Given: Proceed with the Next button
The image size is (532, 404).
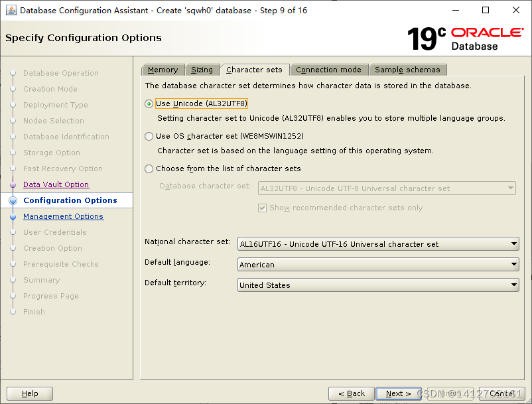Looking at the screenshot, I should tap(399, 393).
